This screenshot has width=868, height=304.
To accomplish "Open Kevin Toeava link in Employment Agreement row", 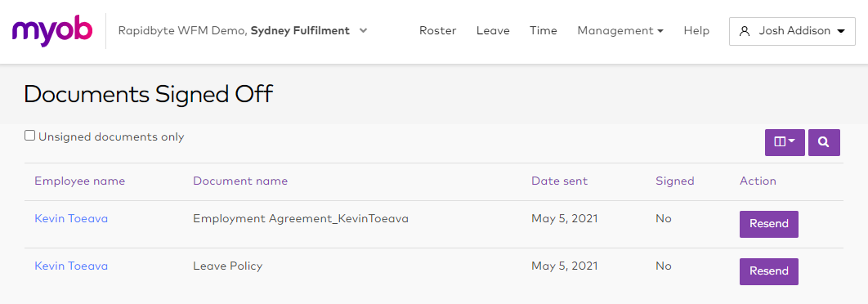I will [71, 219].
